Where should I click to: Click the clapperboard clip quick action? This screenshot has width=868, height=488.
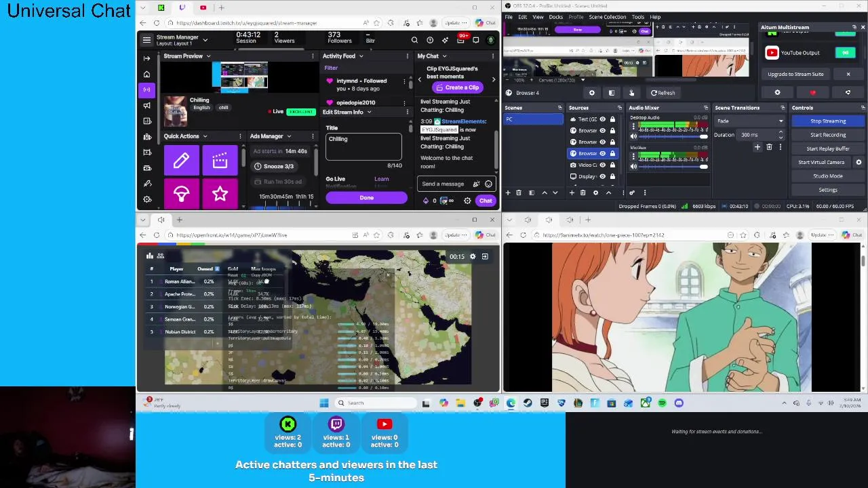click(x=220, y=161)
